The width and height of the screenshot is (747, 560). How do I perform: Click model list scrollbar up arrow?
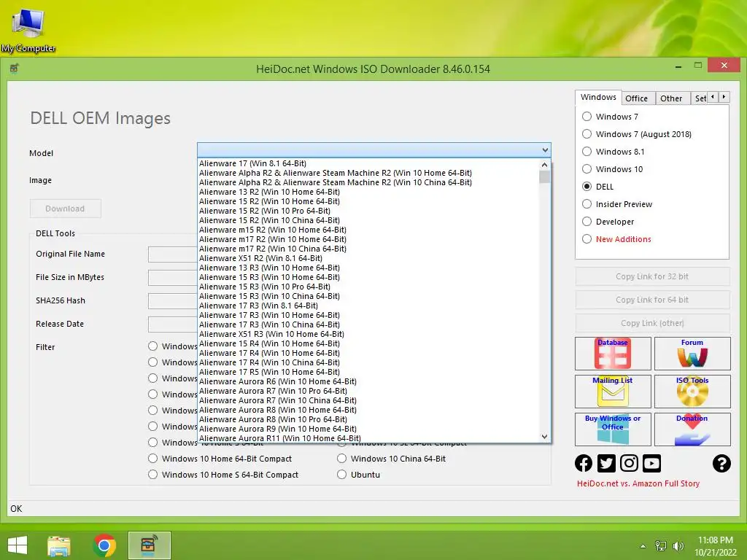544,165
